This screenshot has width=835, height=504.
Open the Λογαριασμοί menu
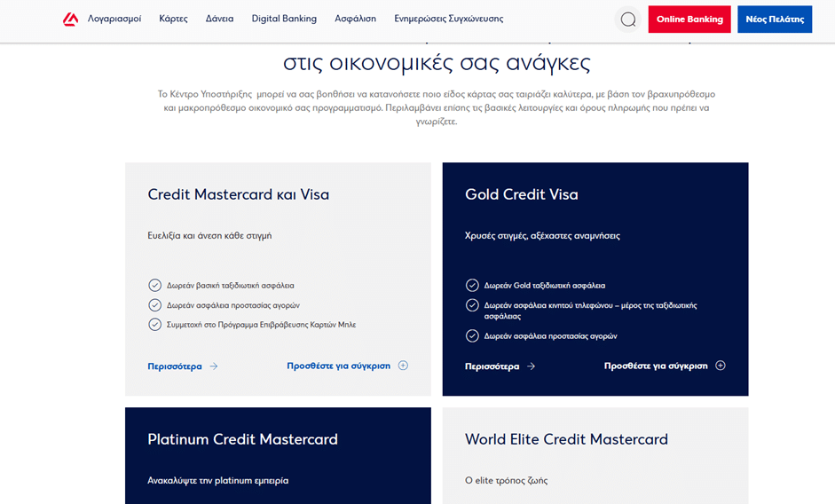click(114, 19)
